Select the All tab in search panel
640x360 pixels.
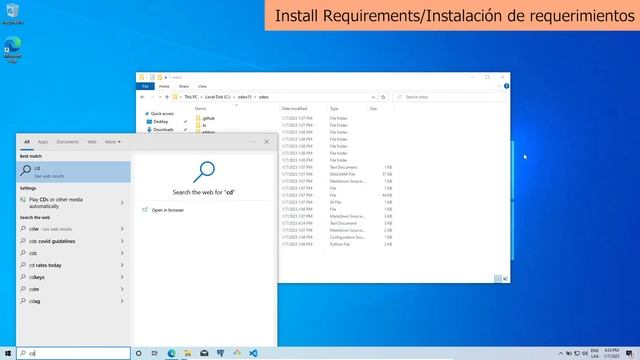27,142
